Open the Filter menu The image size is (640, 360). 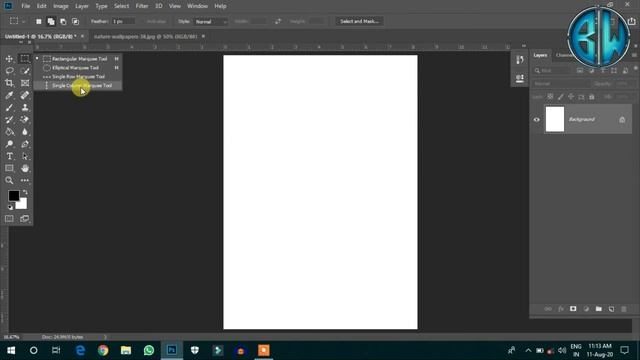[x=142, y=6]
